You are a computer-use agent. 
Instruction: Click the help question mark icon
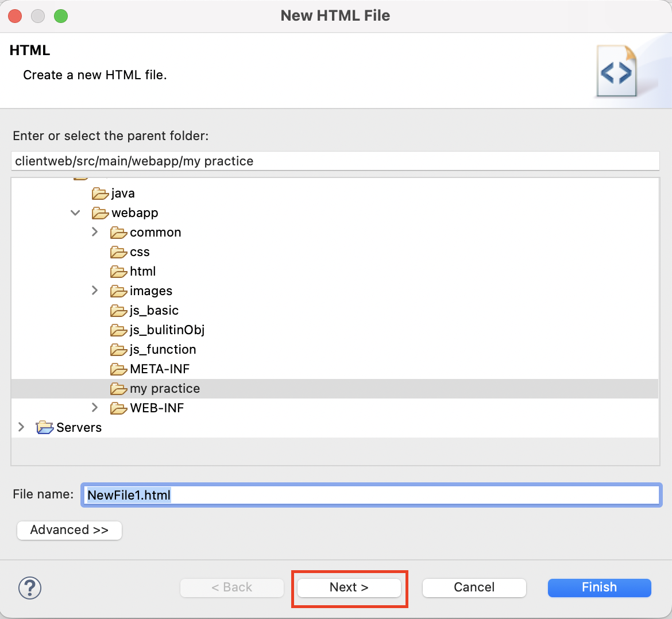coord(30,587)
